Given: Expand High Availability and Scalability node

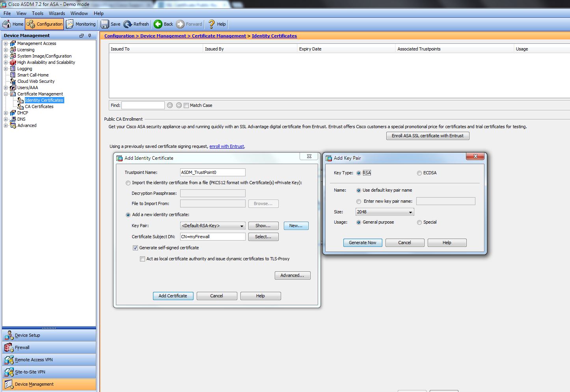Looking at the screenshot, I should point(6,63).
